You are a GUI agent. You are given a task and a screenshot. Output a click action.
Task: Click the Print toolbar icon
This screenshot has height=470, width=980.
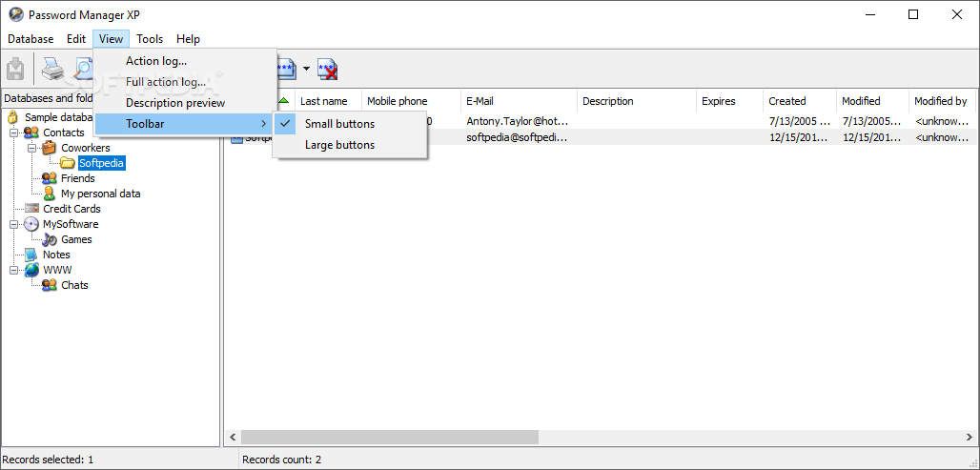click(53, 69)
